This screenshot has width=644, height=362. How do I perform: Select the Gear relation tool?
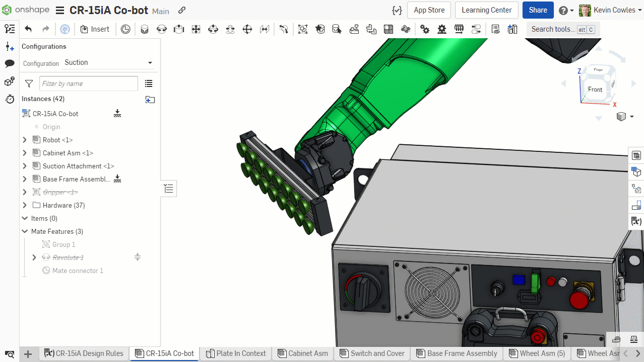coord(425,29)
